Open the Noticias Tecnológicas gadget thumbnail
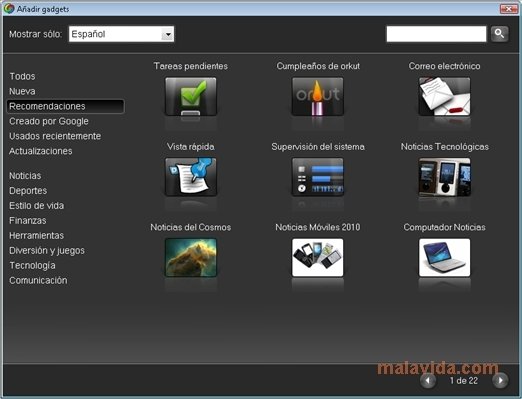This screenshot has height=399, width=522. (444, 177)
